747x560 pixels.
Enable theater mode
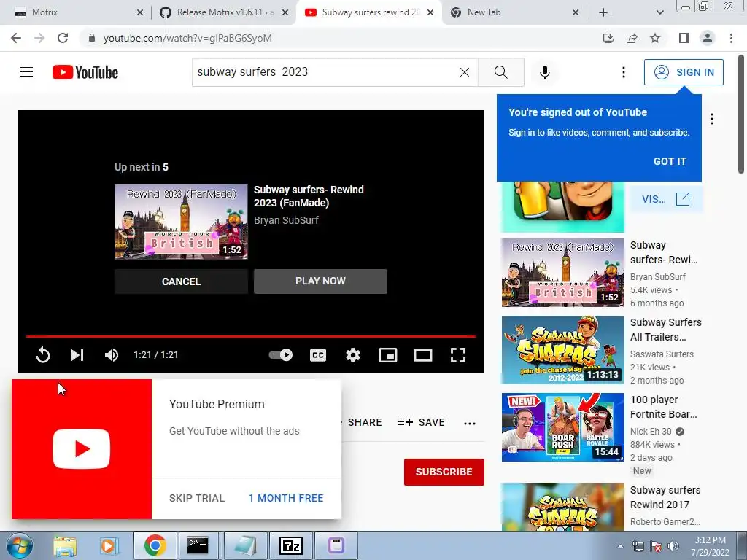pos(423,355)
